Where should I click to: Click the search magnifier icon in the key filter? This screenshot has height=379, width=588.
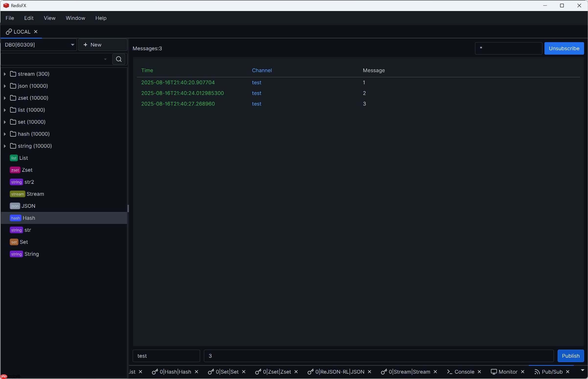[x=119, y=59]
